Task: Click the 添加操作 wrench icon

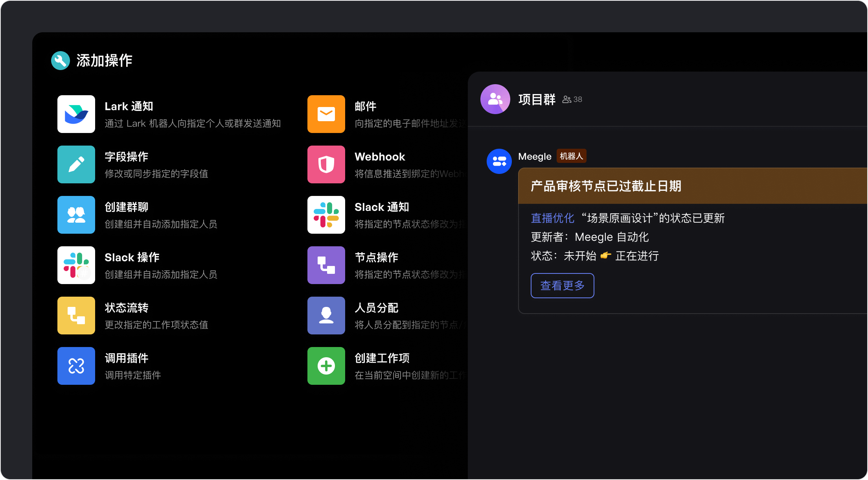Action: tap(60, 61)
